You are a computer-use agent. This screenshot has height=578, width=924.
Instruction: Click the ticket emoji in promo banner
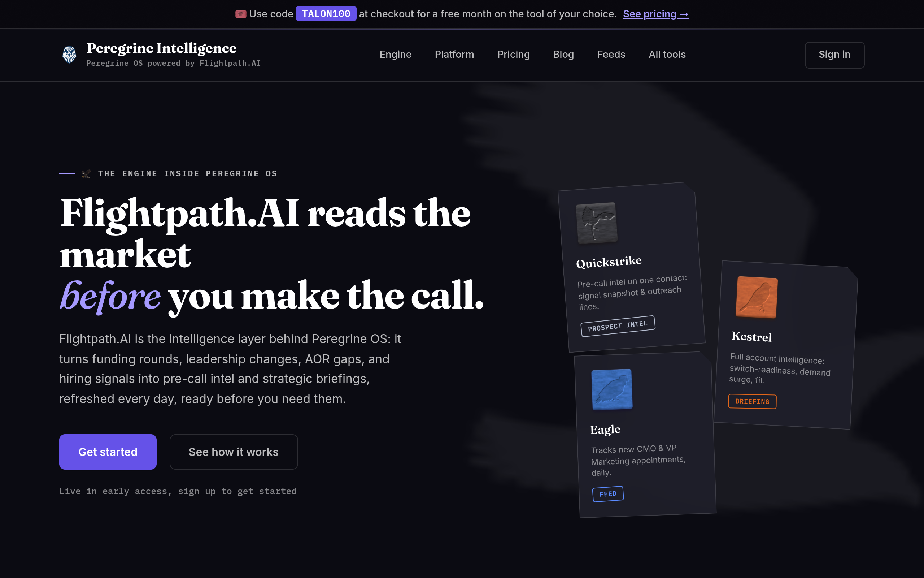(240, 14)
